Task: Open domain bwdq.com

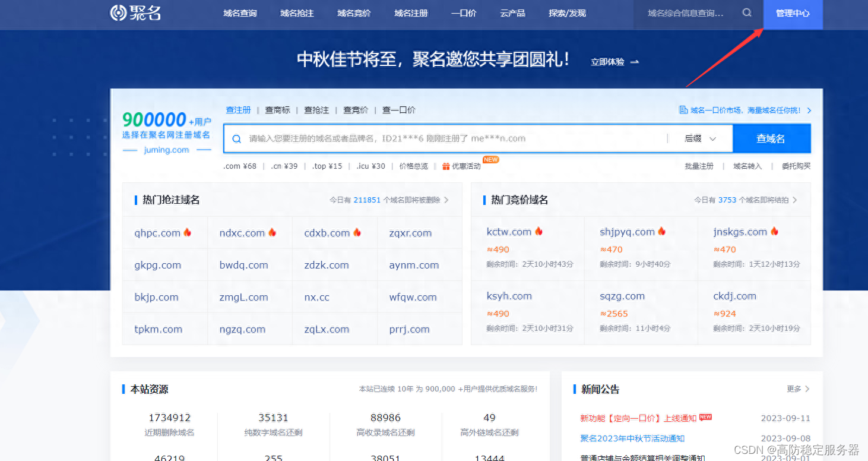Action: coord(243,265)
